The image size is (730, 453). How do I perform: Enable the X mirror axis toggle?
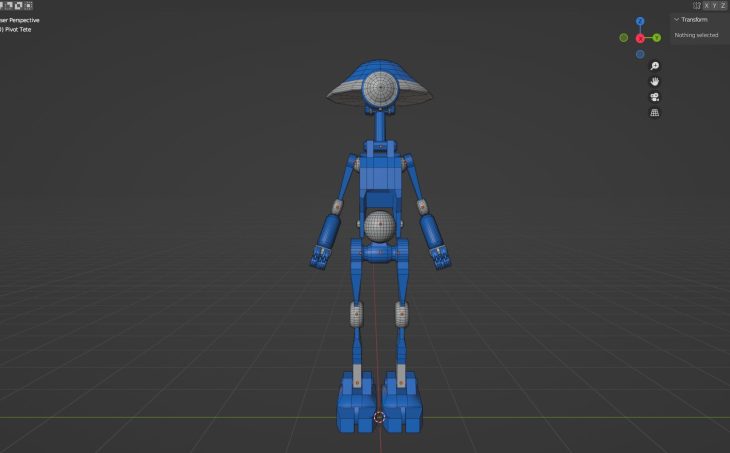pyautogui.click(x=706, y=5)
